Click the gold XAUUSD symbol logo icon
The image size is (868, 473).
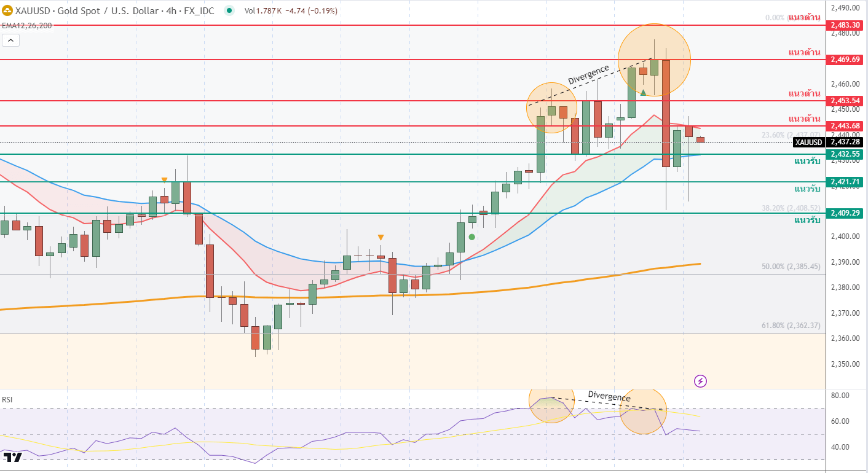7,11
